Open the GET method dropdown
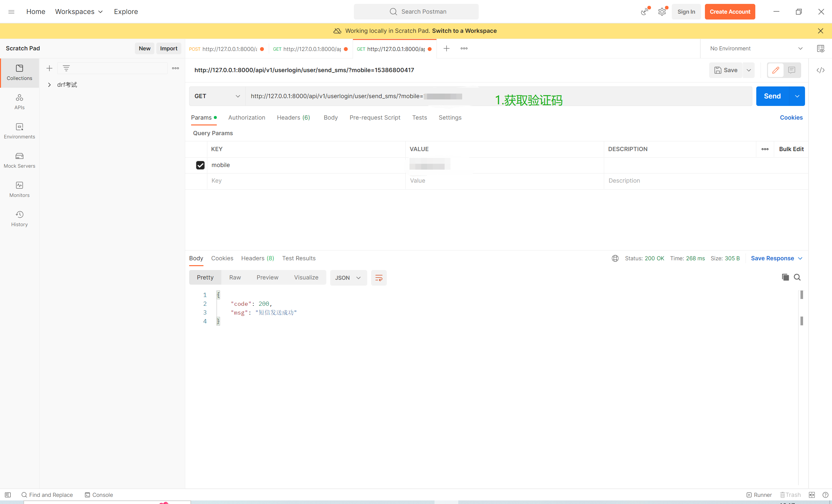The width and height of the screenshot is (832, 504). [x=217, y=96]
